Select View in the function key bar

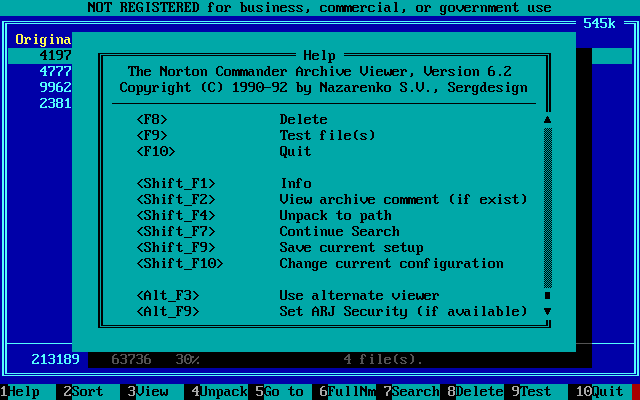coord(152,391)
